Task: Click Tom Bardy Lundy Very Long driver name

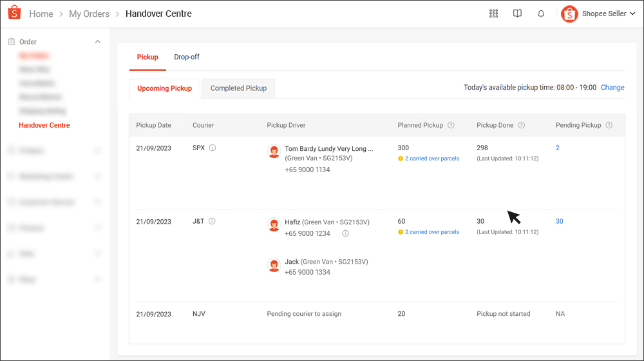Action: click(329, 148)
